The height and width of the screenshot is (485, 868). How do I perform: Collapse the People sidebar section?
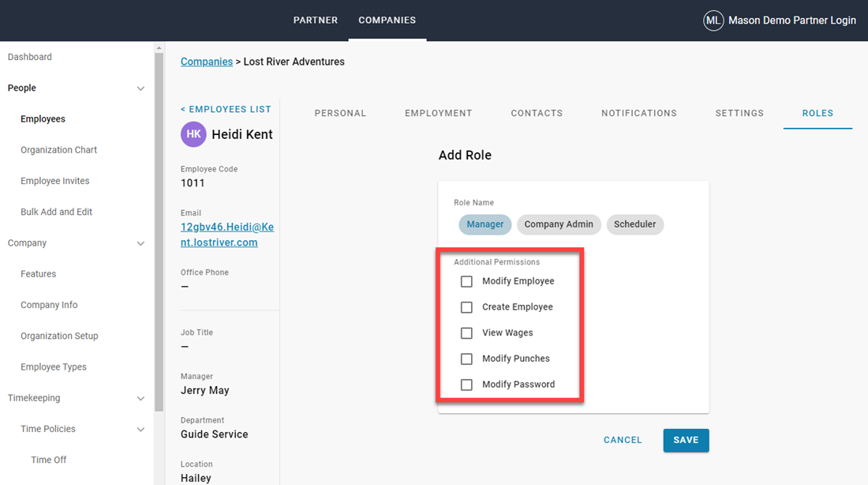(140, 88)
